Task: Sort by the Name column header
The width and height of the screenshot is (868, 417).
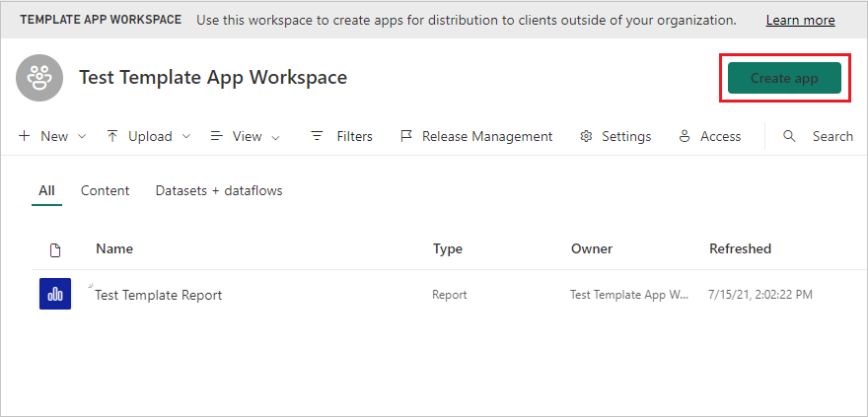Action: (114, 248)
